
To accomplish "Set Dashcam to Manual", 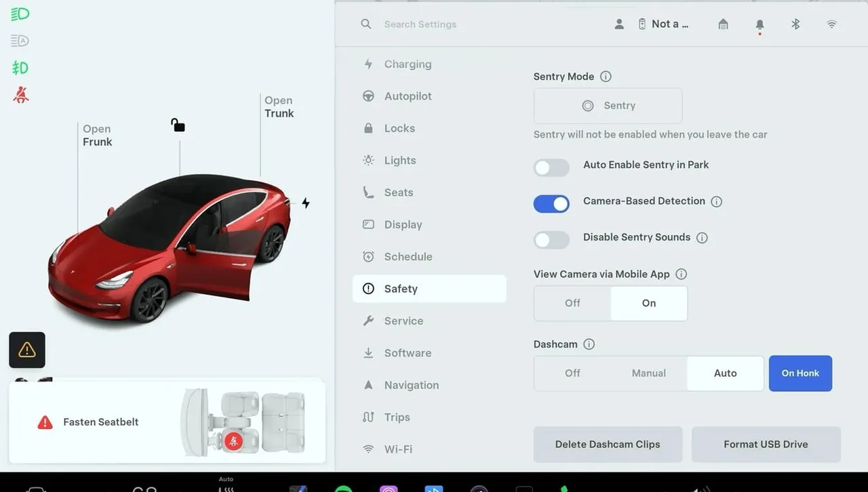I will click(649, 373).
